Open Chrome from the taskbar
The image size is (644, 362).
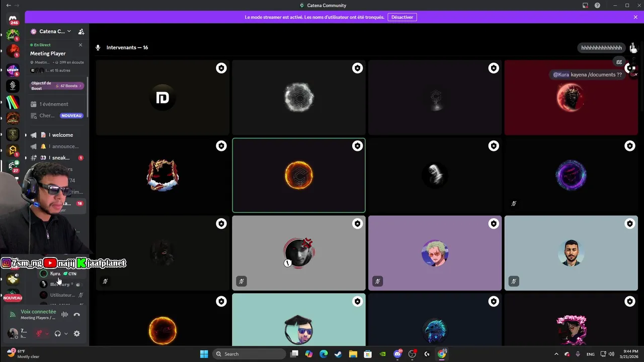coord(441,354)
